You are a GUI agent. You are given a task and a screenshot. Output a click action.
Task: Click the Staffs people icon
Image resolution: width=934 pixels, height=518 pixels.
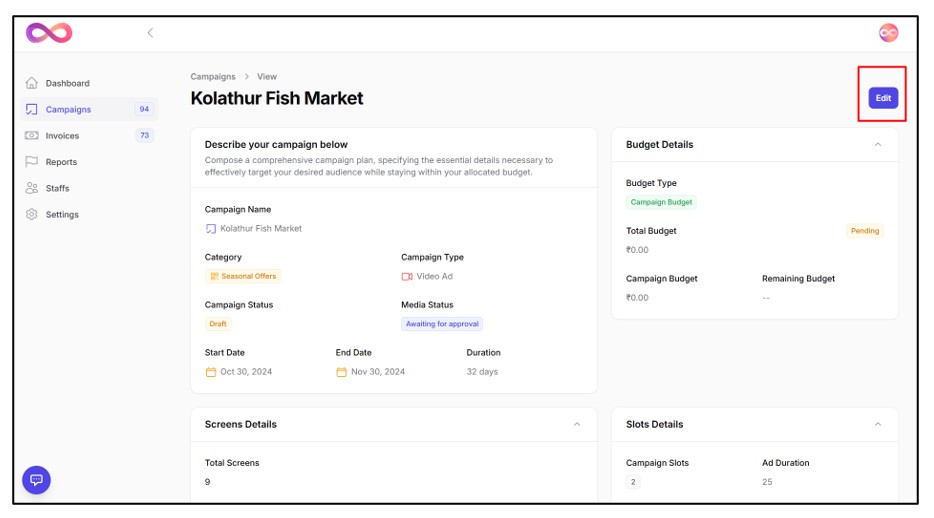click(32, 188)
